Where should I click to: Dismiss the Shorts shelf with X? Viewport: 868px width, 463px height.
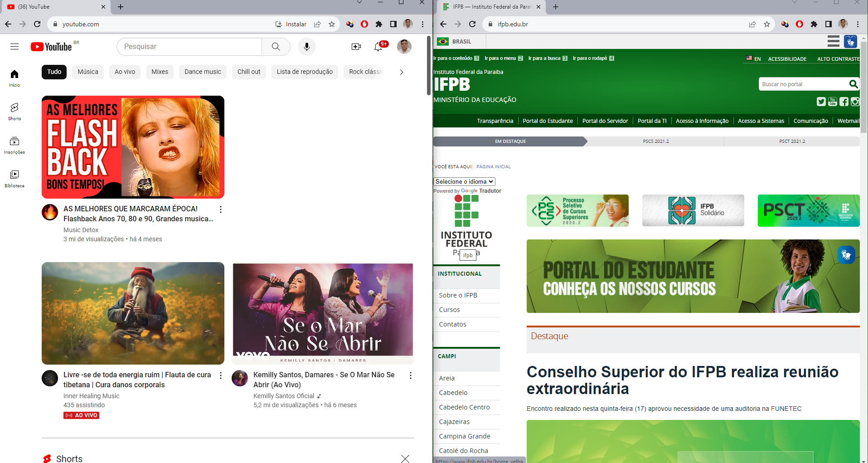(405, 458)
